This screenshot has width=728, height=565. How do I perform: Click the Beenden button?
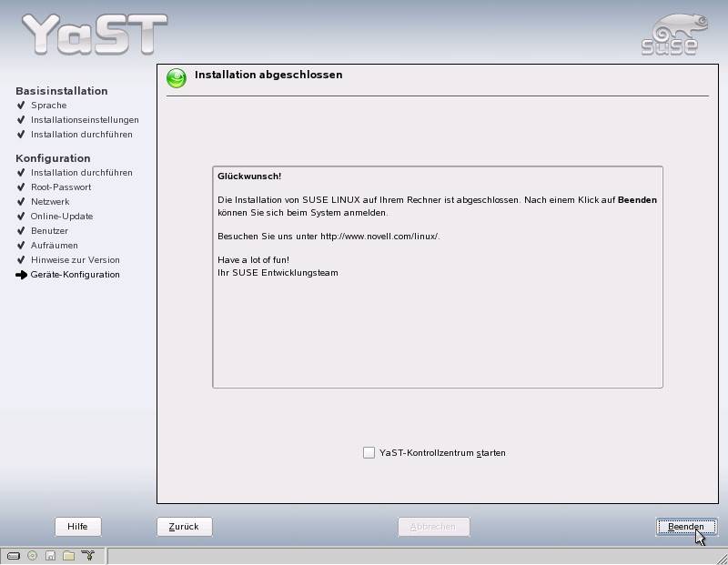686,527
